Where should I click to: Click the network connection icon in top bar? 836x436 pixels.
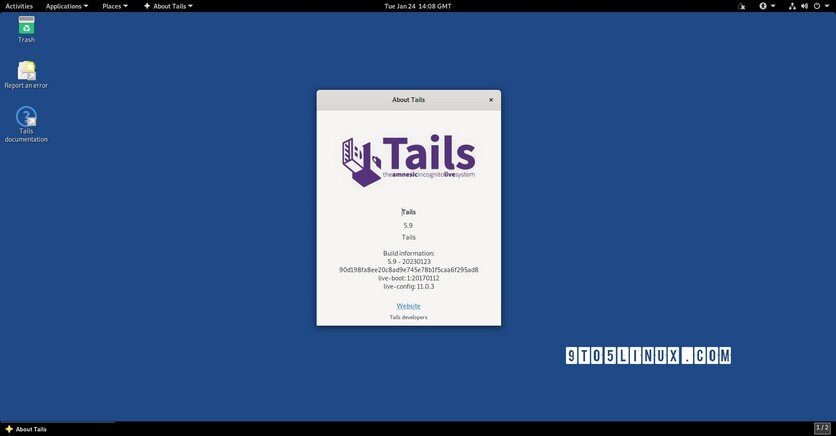pos(792,6)
